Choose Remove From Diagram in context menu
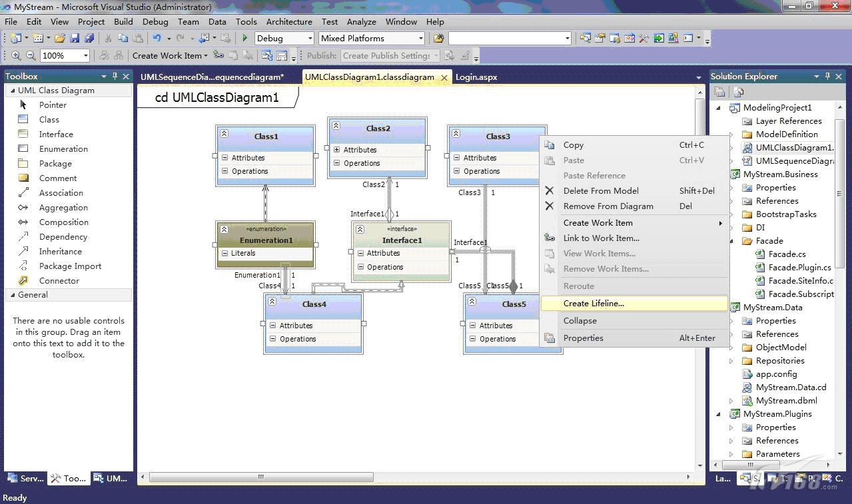Viewport: 852px width, 504px height. [634, 206]
